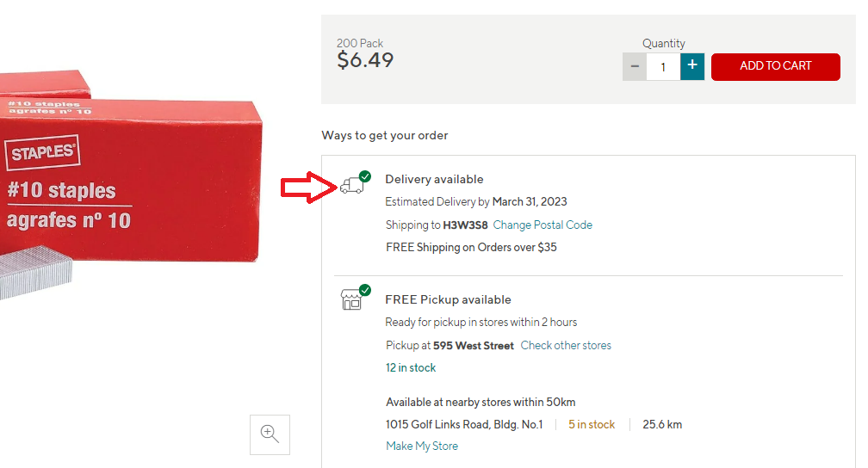
Task: Increase quantity with the plus button
Action: pyautogui.click(x=692, y=66)
